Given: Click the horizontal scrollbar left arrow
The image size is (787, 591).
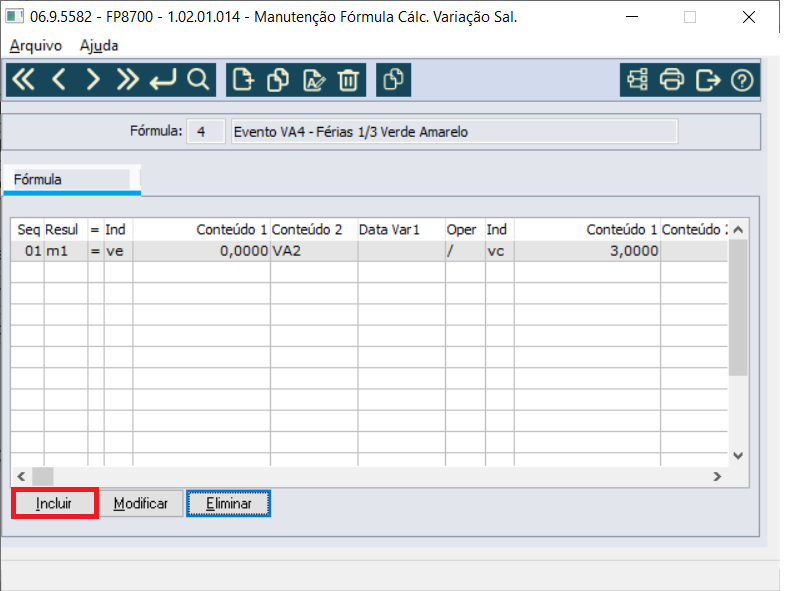Looking at the screenshot, I should (21, 476).
